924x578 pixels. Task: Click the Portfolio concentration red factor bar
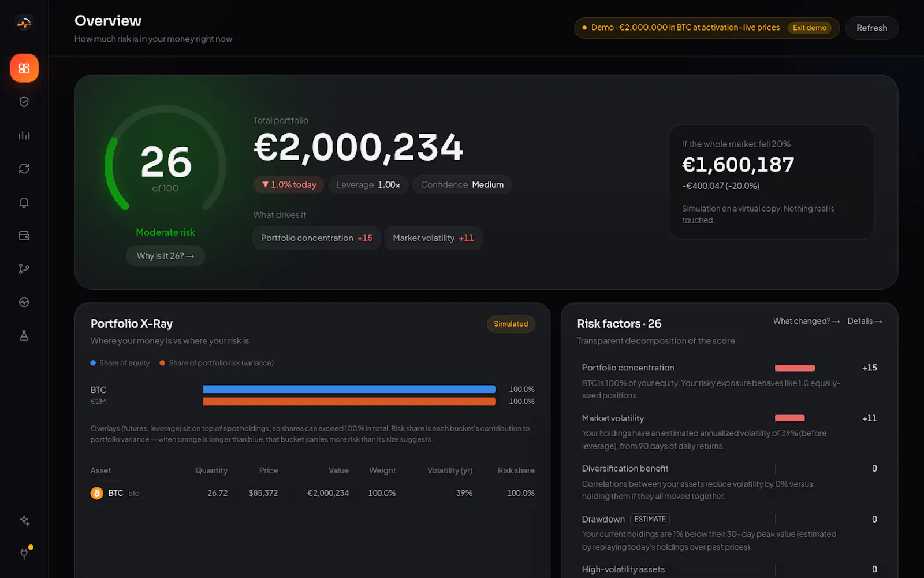(x=795, y=368)
